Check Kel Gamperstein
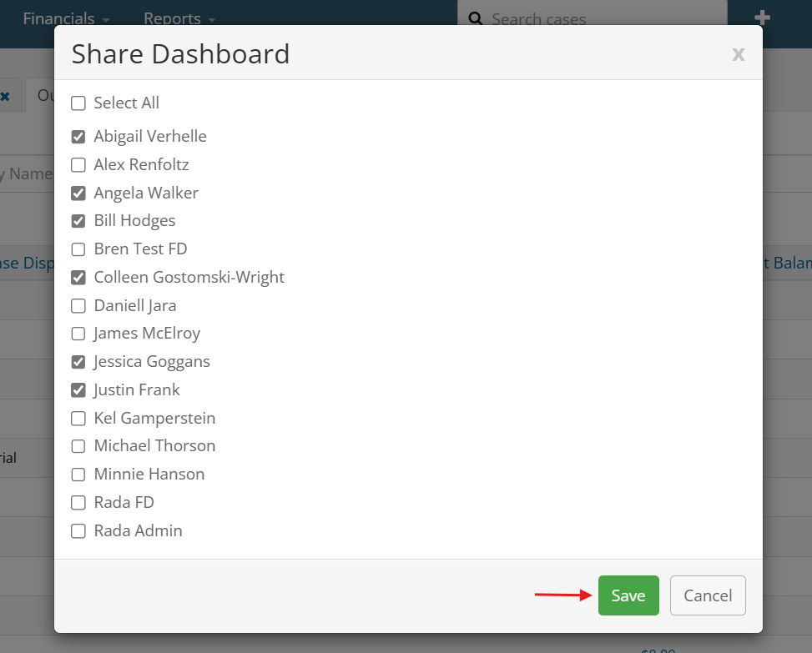This screenshot has height=653, width=812. pyautogui.click(x=78, y=418)
